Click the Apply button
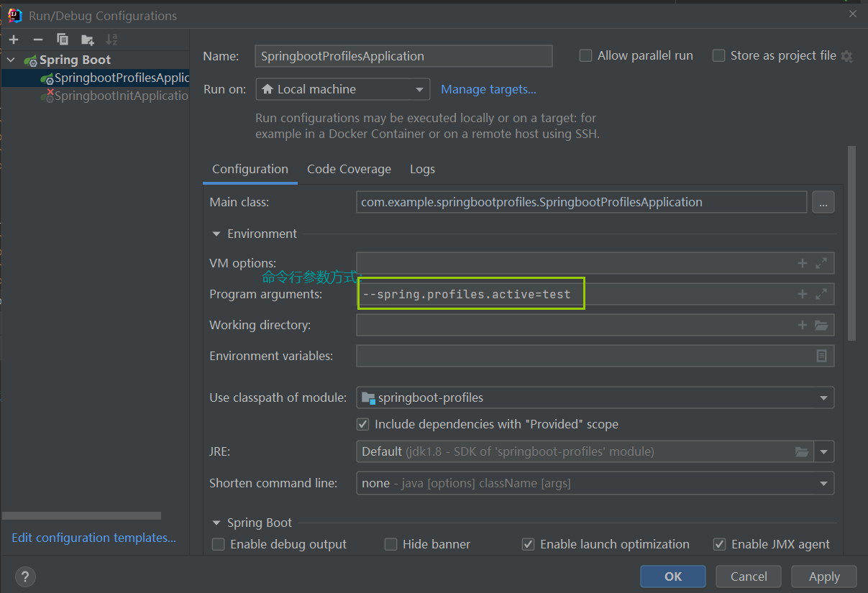Viewport: 868px width, 593px height. coord(824,576)
